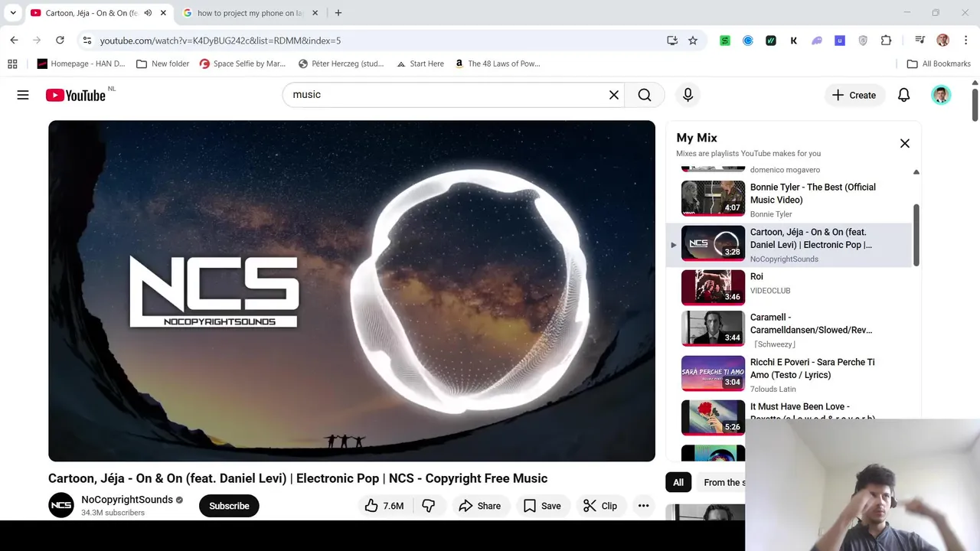Open the YouTube hamburger guide menu
Viewport: 980px width, 551px height.
23,95
